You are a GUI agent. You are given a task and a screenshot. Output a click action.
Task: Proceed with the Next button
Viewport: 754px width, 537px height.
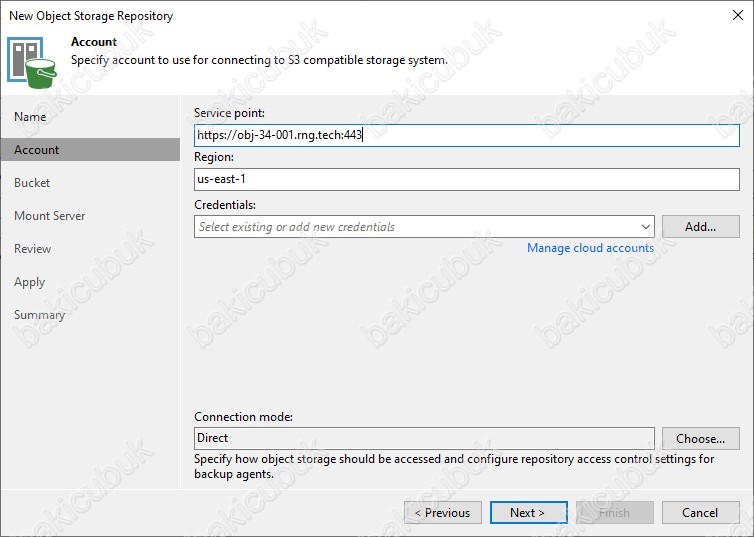(x=528, y=513)
